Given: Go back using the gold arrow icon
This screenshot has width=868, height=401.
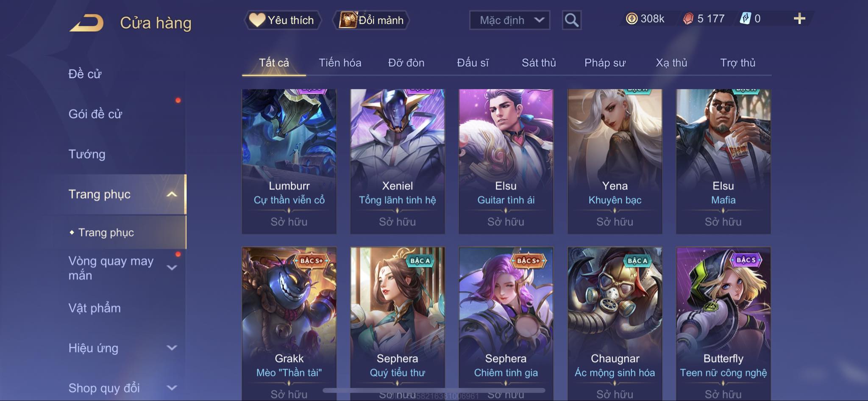Looking at the screenshot, I should (x=86, y=23).
